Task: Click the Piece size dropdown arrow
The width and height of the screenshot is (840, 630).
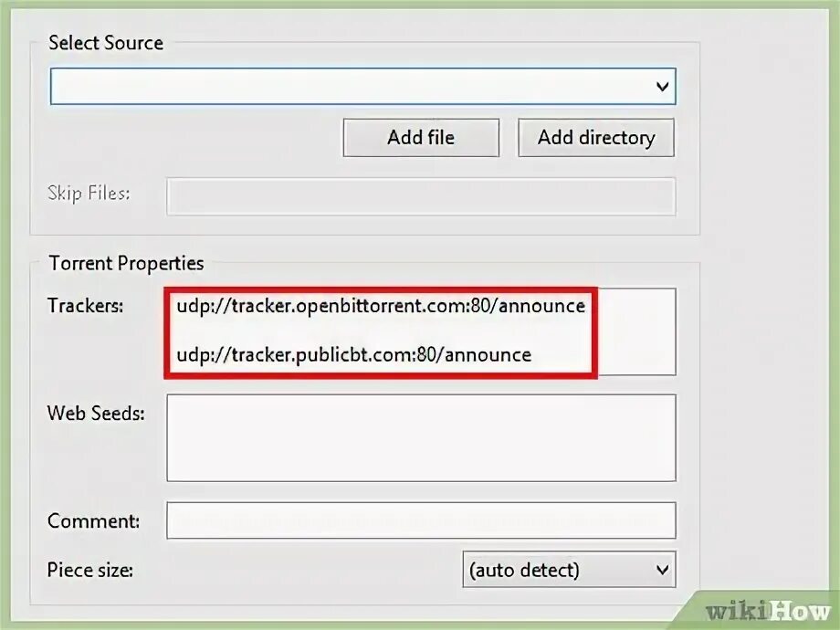Action: 662,570
